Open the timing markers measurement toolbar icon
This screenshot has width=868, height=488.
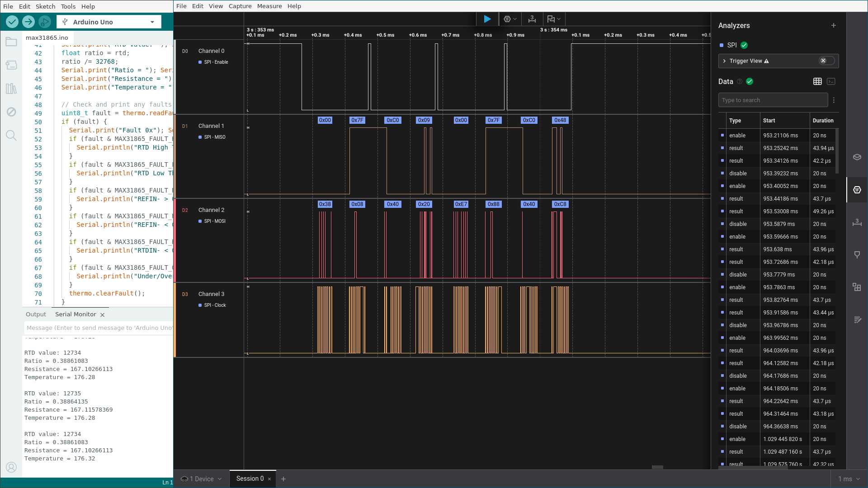[532, 19]
